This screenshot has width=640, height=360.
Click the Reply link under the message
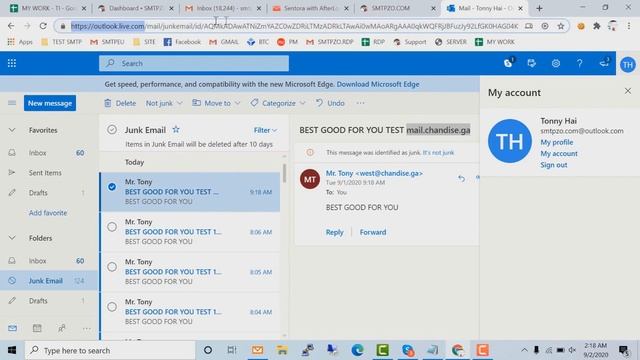[x=334, y=232]
